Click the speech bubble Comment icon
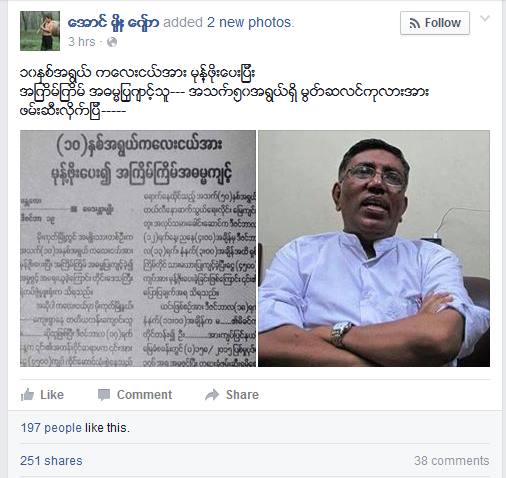Screen dimensions: 506x478 coord(104,395)
